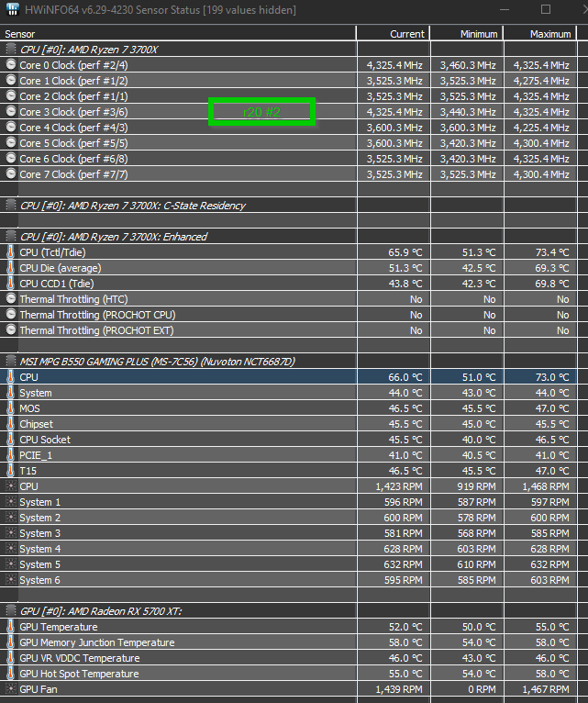Click the maximum value 4,275.4 MHz

click(541, 81)
